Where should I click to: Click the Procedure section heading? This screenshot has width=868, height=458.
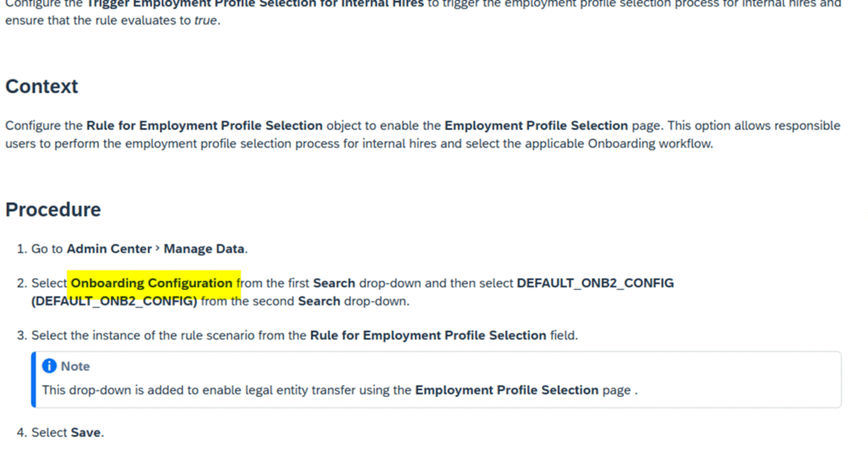53,209
